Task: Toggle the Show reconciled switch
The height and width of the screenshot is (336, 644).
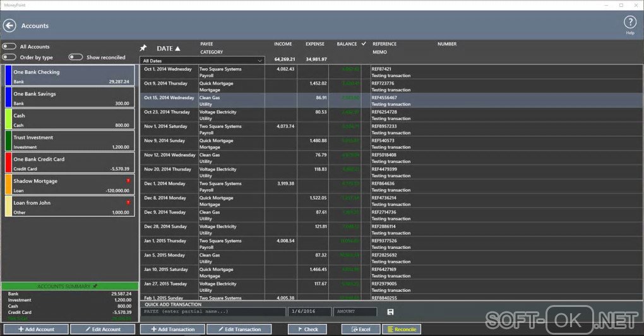Action: tap(76, 57)
